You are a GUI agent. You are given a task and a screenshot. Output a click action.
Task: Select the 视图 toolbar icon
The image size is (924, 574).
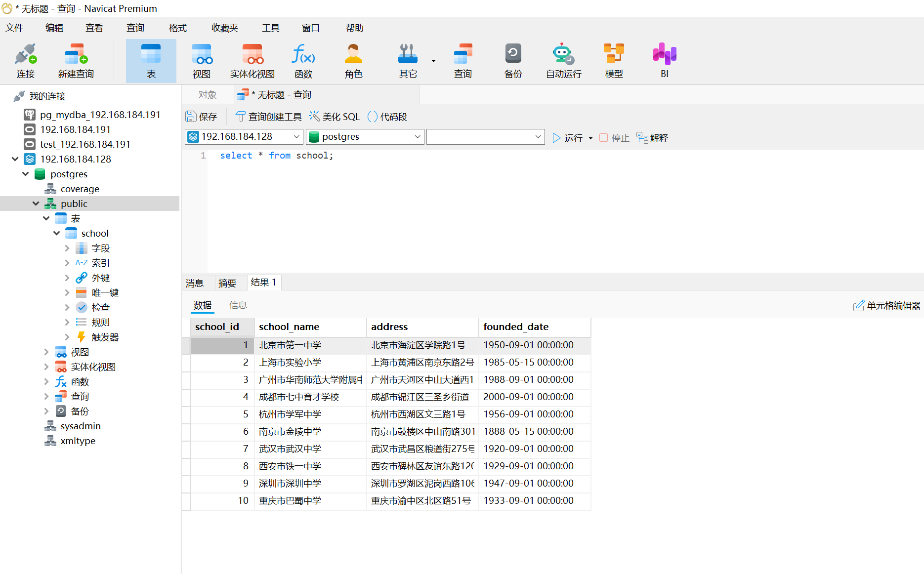(202, 60)
